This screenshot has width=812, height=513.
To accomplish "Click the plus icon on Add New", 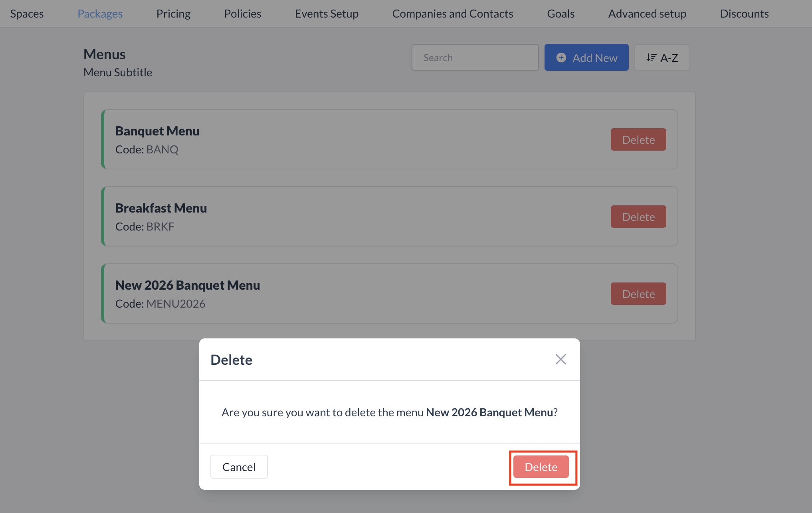I will 561,57.
